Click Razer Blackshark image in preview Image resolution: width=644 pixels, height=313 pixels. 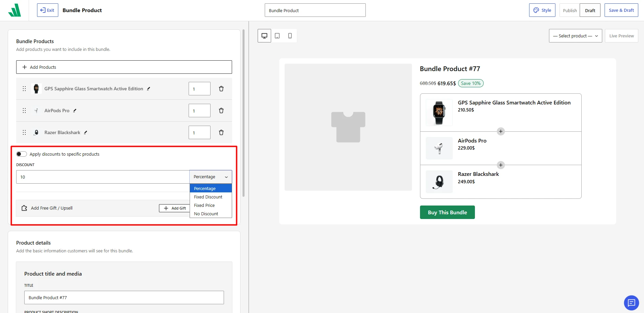pos(439,182)
